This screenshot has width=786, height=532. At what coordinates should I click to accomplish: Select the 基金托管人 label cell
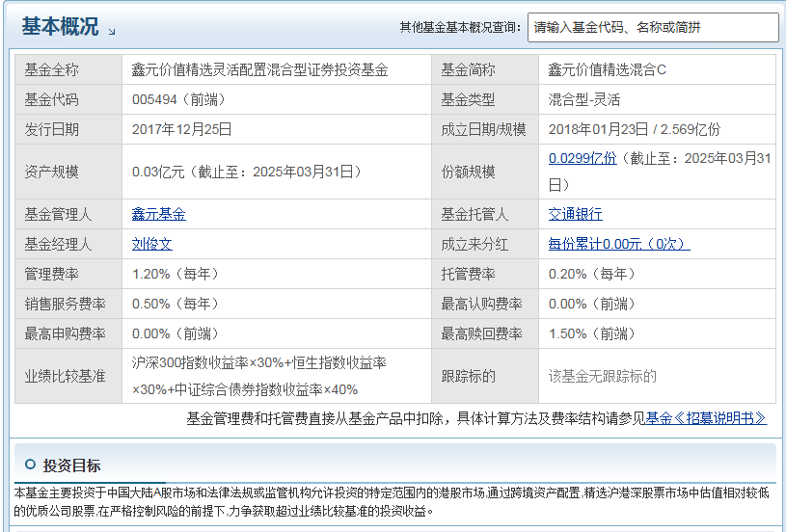pos(485,214)
